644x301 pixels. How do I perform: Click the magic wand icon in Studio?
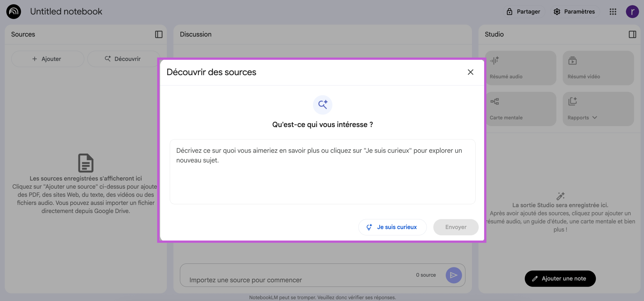(x=560, y=196)
